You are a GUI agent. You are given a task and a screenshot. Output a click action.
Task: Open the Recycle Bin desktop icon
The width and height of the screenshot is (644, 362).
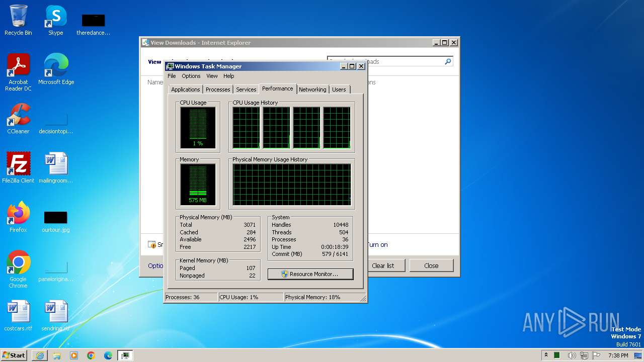click(18, 20)
